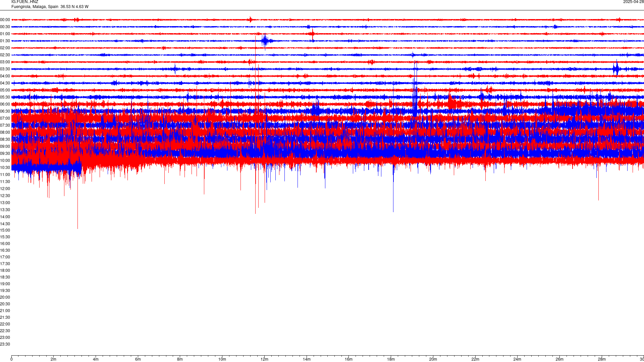Viewport: 644px width, 362px height.
Task: Select the 02:00 time row label
Action: 5,48
